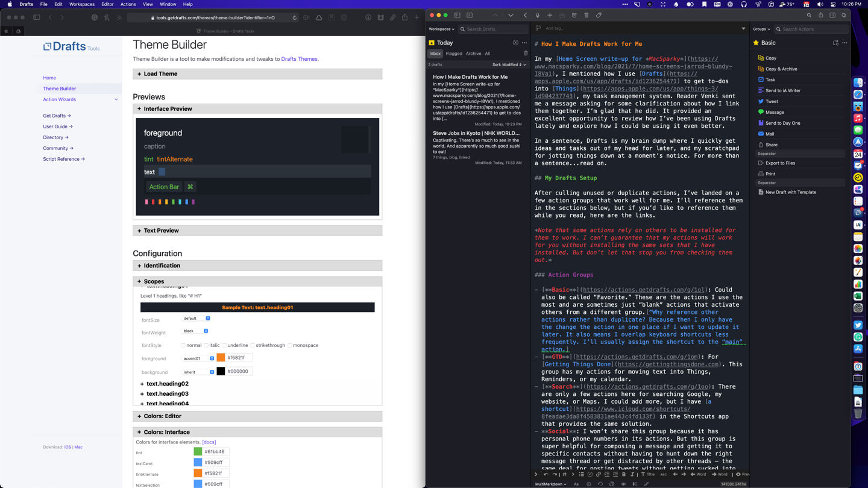Tick the monospace fontStyle checkbox
868x488 pixels.
[x=290, y=345]
